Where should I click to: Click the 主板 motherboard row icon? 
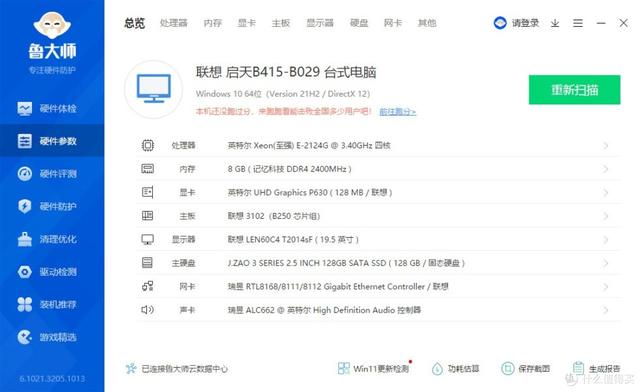click(x=148, y=216)
